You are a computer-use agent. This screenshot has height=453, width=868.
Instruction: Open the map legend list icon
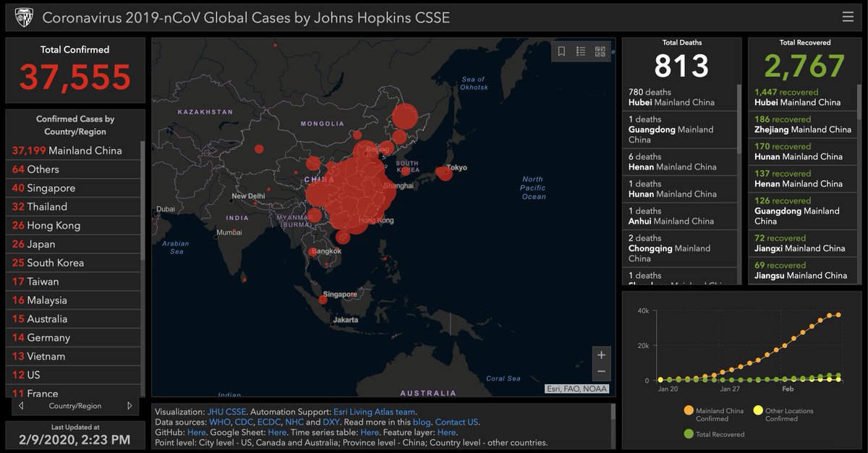581,51
